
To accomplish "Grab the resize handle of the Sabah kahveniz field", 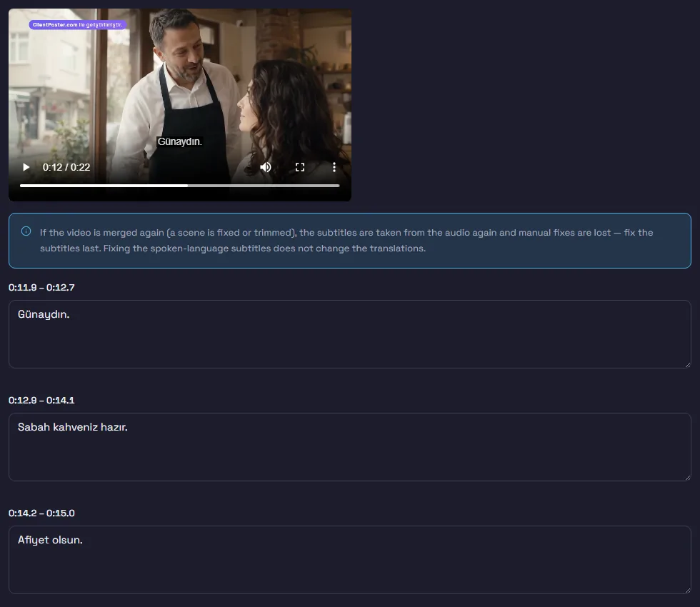I will (687, 478).
